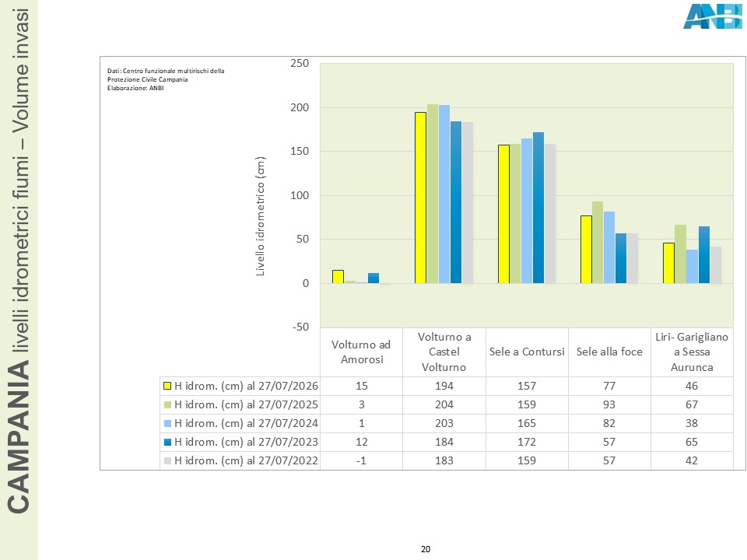Viewport: 747px width, 560px height.
Task: Click the light blue 2024 legend swatch
Action: coord(167,423)
